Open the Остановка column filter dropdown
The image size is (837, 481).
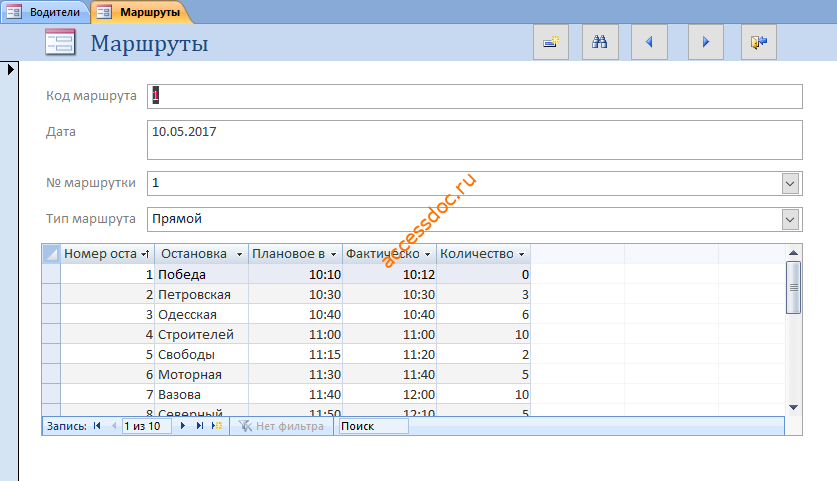coord(239,254)
